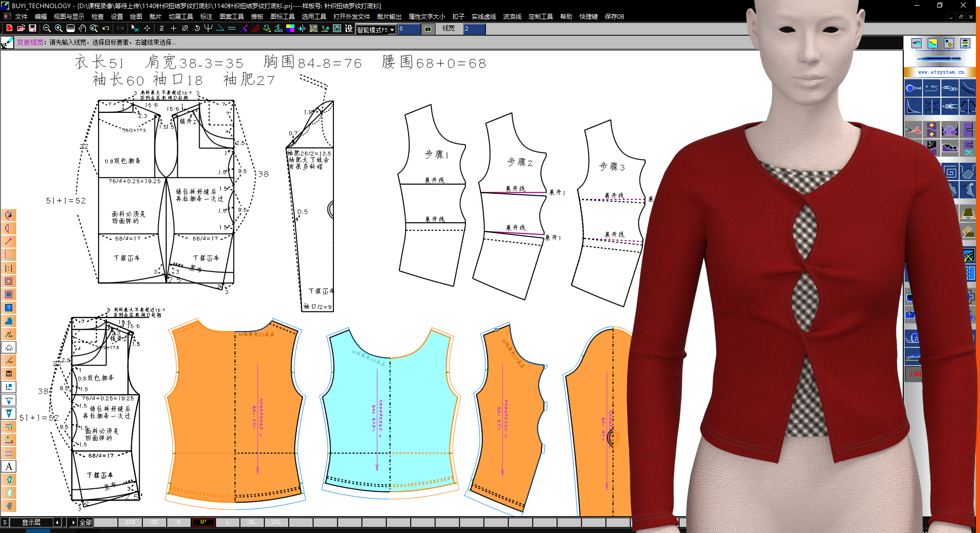This screenshot has width=980, height=533.
Task: Click the multicolor squares icon
Action: pos(290,28)
